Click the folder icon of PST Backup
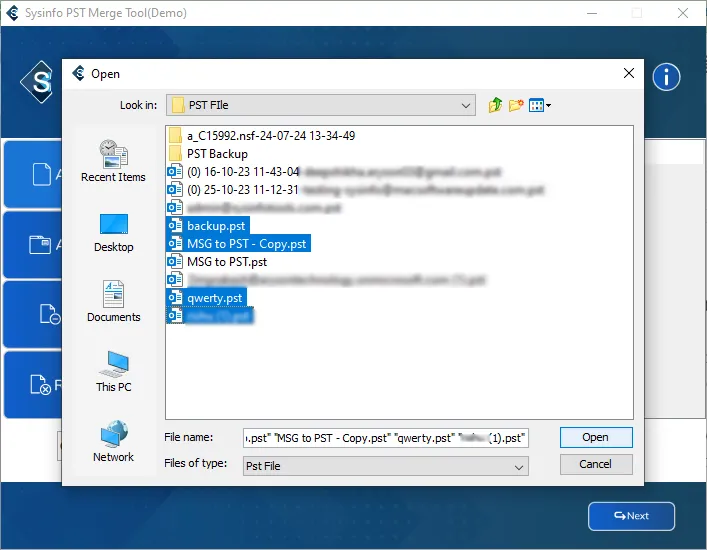This screenshot has width=707, height=550. click(x=175, y=153)
